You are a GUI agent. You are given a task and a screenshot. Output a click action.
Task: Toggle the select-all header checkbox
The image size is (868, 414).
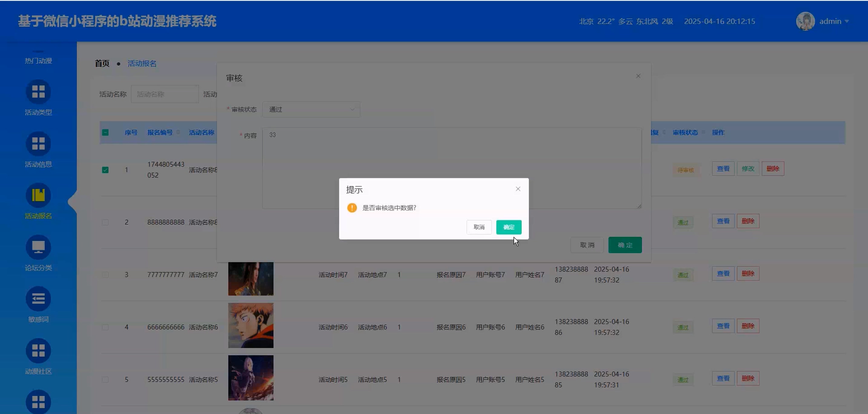click(x=105, y=132)
